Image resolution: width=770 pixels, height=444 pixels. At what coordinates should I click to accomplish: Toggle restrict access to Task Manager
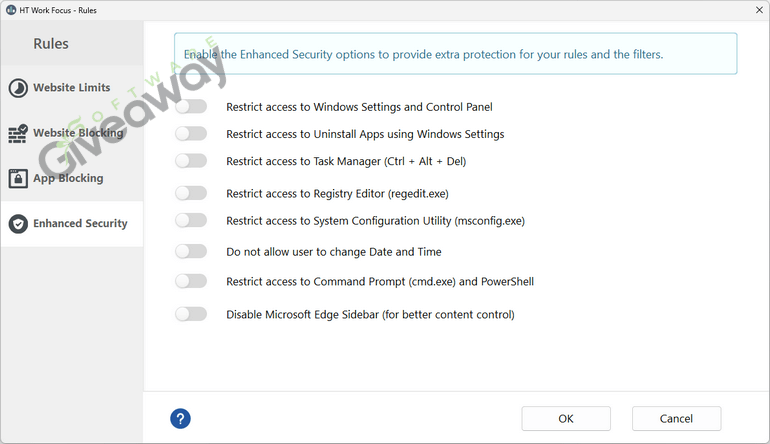[x=191, y=161]
